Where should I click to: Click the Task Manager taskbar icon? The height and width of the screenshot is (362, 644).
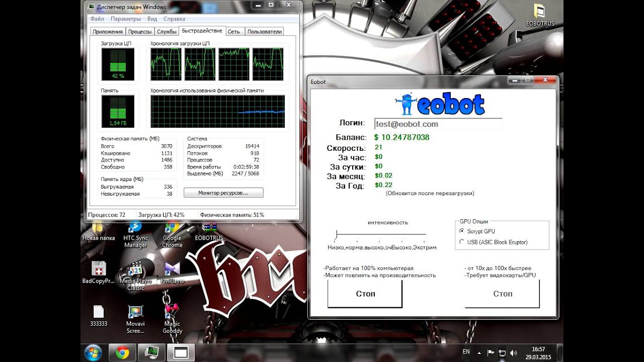pyautogui.click(x=152, y=353)
